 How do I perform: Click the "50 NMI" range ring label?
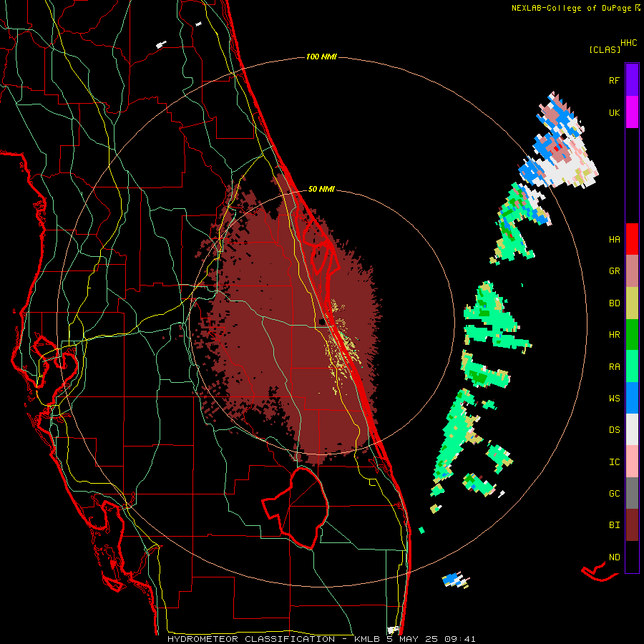(x=321, y=189)
